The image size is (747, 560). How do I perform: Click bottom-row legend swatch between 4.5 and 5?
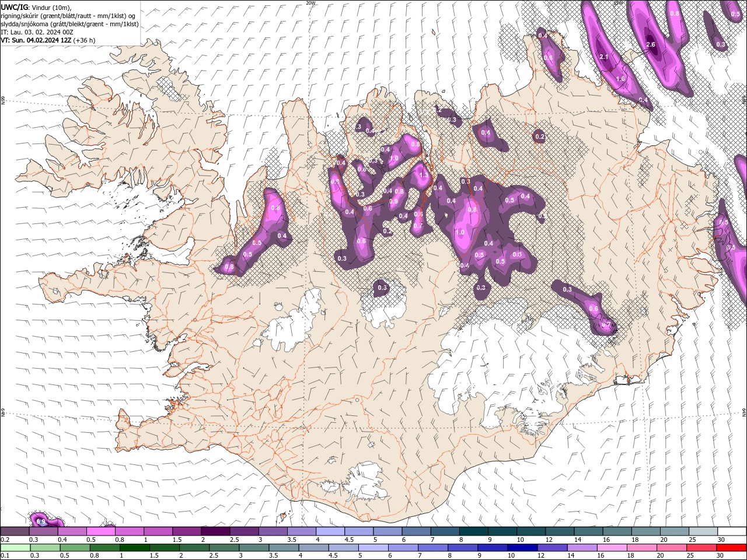(344, 548)
